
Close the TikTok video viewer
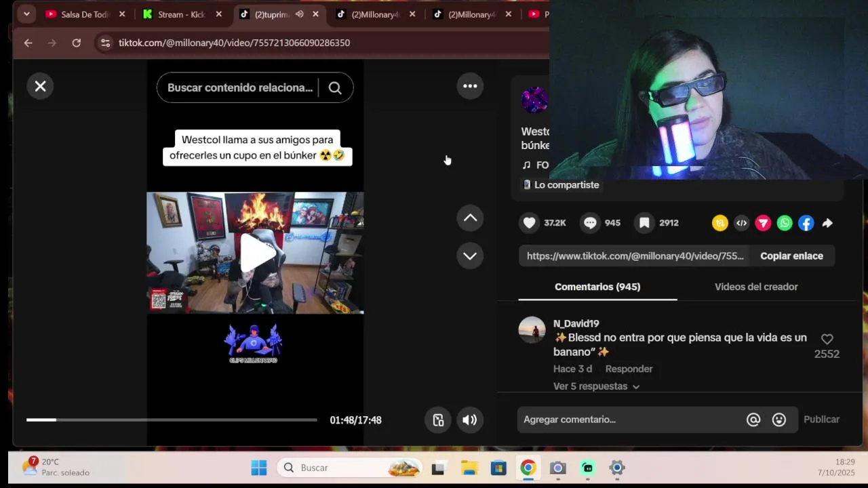41,86
